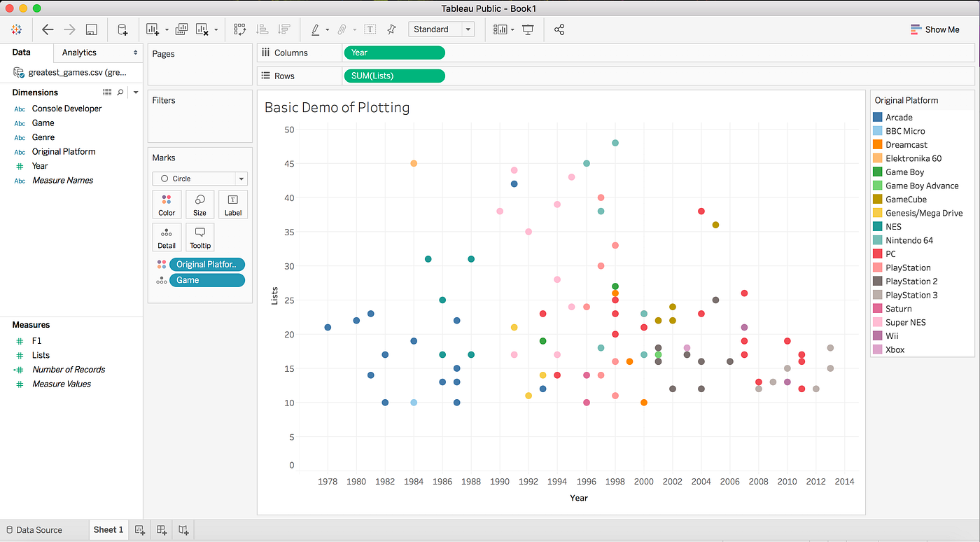Screen dimensions: 980x542
Task: Click the Group Members paperclip icon
Action: (342, 29)
